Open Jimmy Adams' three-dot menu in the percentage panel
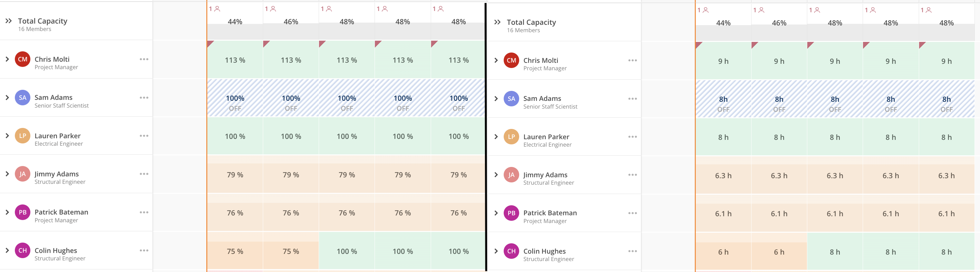The height and width of the screenshot is (272, 980). (x=144, y=174)
